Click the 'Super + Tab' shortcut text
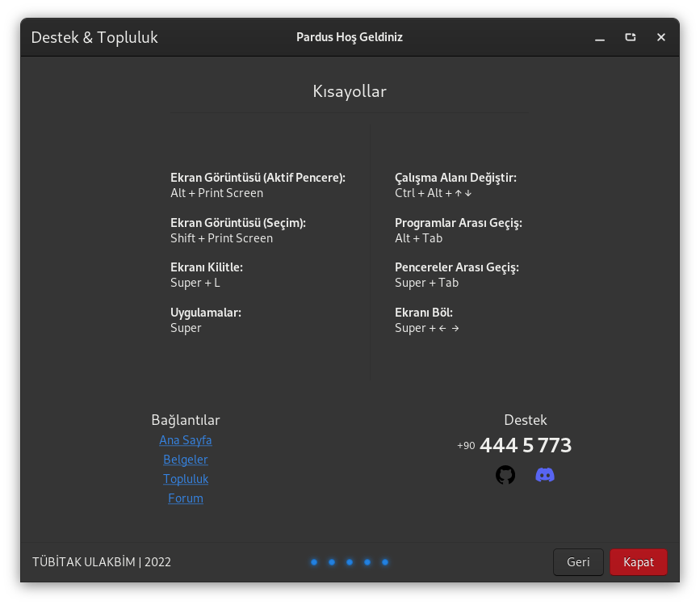 click(427, 283)
